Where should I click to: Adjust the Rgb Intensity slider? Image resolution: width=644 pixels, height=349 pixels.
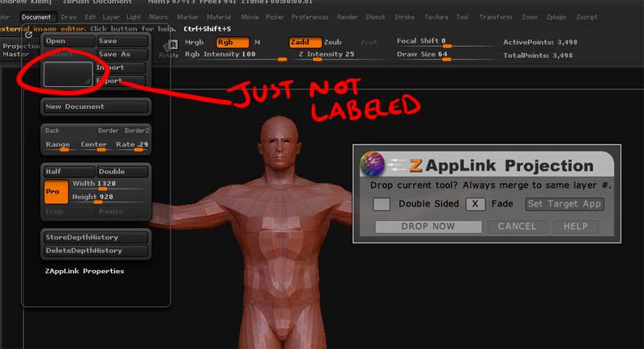click(236, 56)
